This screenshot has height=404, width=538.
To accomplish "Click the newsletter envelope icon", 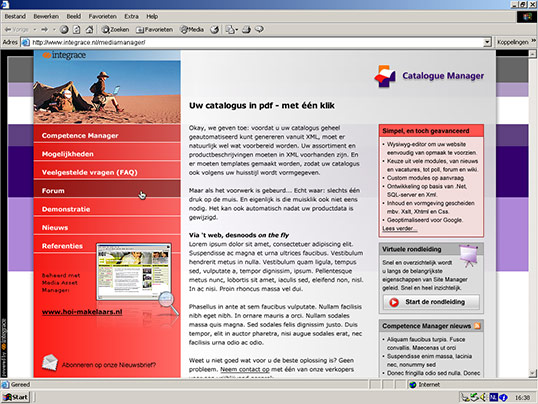I will point(50,363).
